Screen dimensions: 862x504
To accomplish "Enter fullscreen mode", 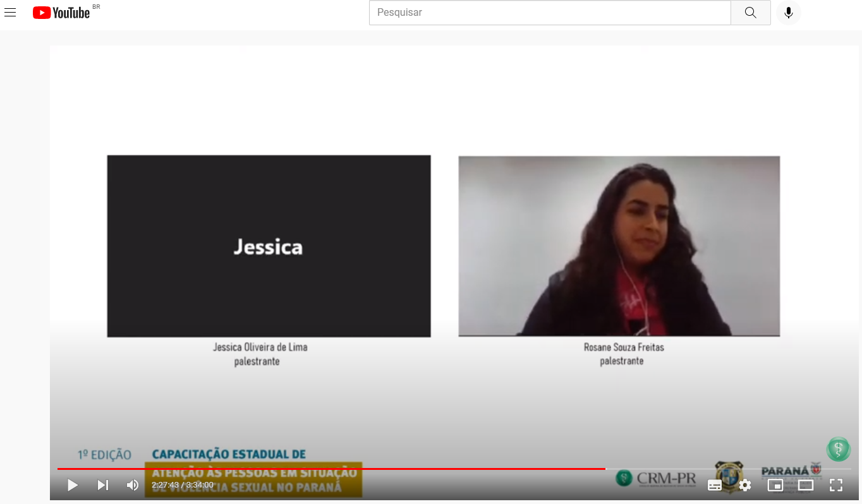I will (x=835, y=485).
